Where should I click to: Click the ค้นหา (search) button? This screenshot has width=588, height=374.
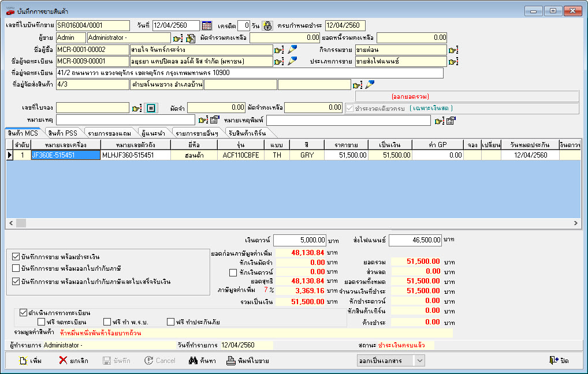(x=203, y=361)
